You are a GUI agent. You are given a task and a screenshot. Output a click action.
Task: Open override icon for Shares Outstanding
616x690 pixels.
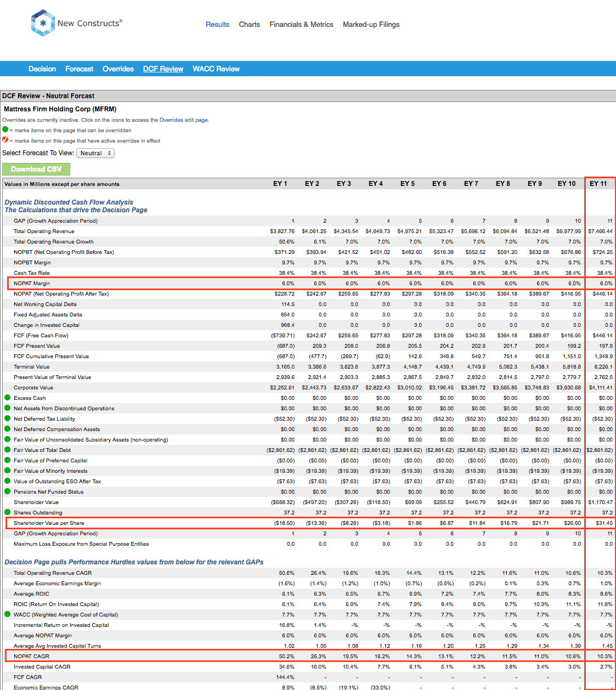[8, 512]
